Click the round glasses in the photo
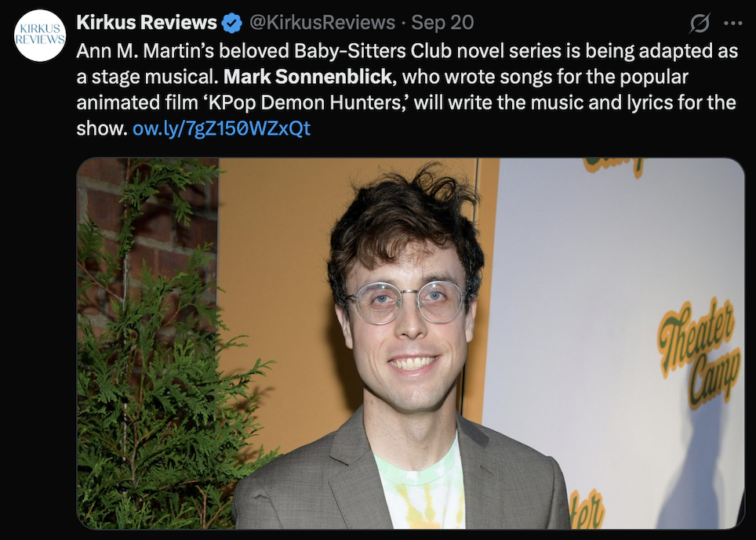Viewport: 756px width, 540px height. (x=406, y=302)
